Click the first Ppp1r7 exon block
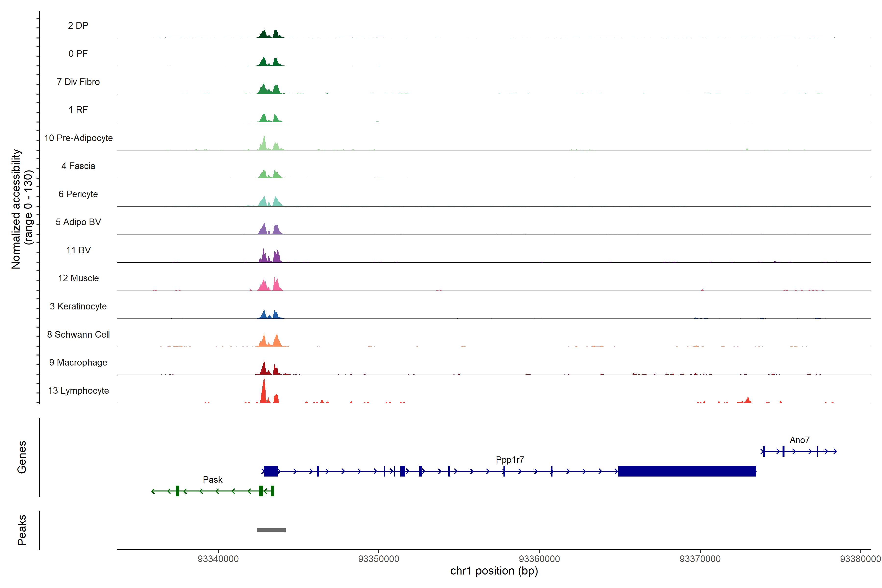Image resolution: width=882 pixels, height=588 pixels. (x=271, y=471)
